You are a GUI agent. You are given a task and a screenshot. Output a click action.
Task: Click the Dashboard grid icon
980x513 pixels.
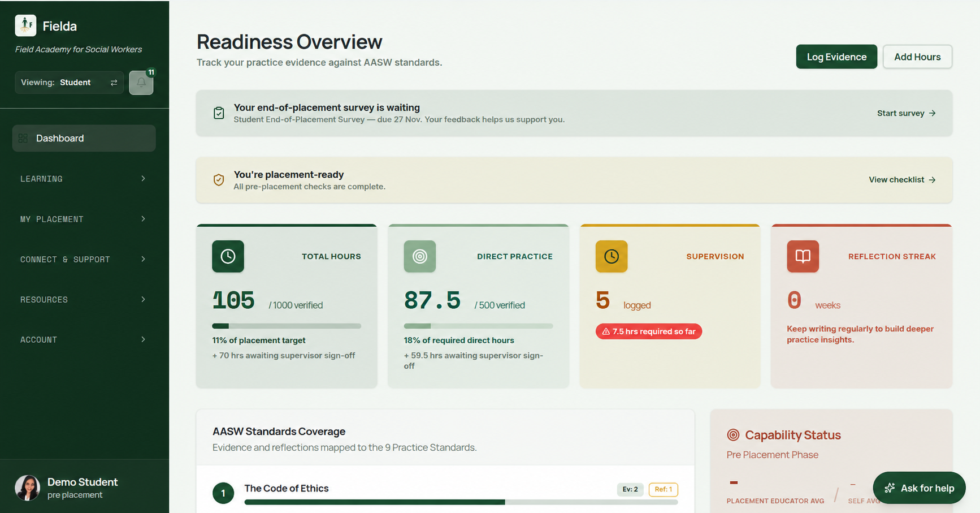23,139
